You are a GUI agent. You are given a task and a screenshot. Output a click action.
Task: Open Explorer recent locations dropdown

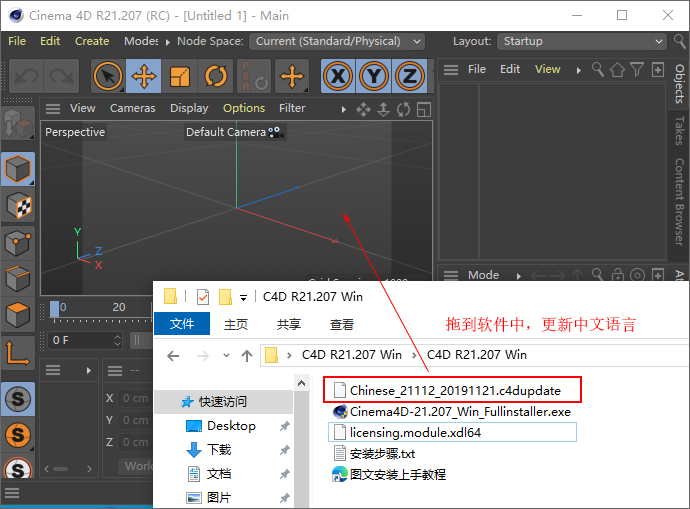[226, 355]
